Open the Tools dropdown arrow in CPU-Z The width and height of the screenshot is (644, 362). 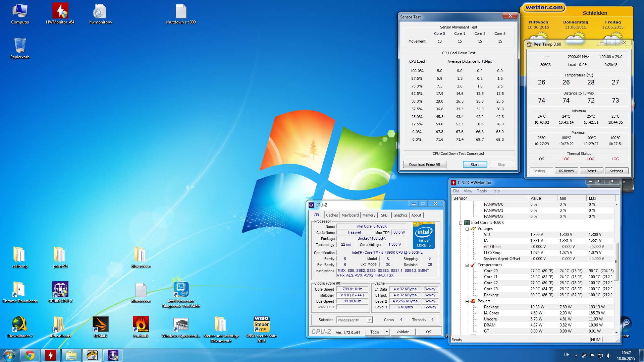(387, 332)
